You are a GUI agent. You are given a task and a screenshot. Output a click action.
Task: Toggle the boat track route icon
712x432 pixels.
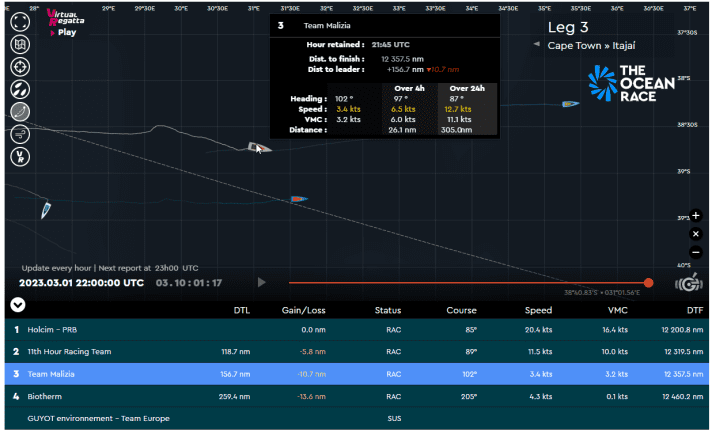[x=19, y=112]
